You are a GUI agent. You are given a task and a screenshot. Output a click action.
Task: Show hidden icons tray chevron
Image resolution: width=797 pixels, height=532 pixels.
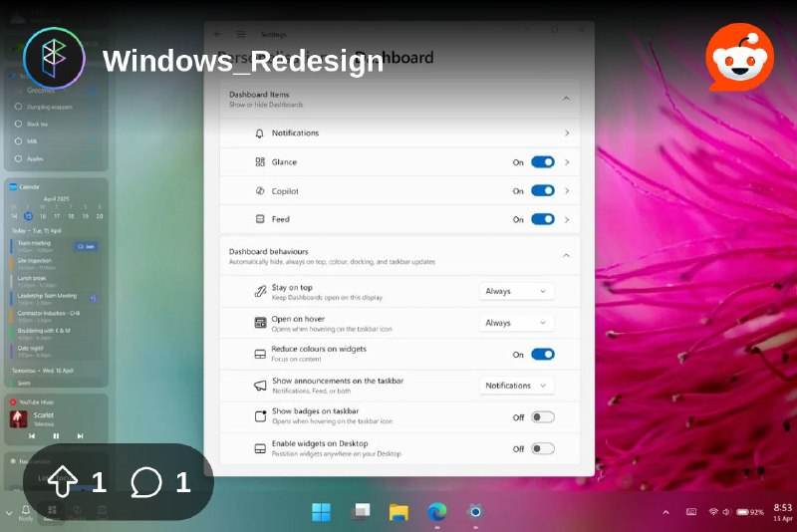click(x=665, y=512)
